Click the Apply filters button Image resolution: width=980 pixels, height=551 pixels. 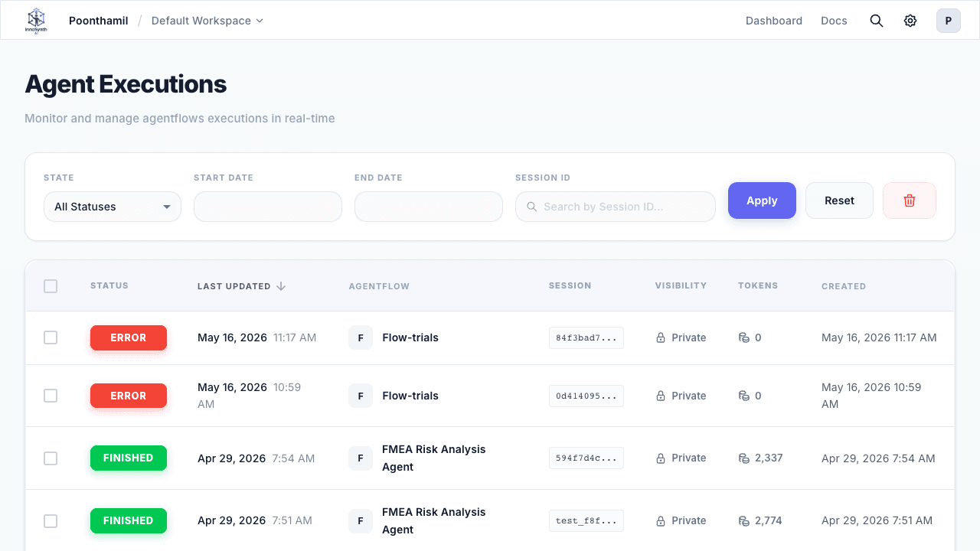(762, 201)
